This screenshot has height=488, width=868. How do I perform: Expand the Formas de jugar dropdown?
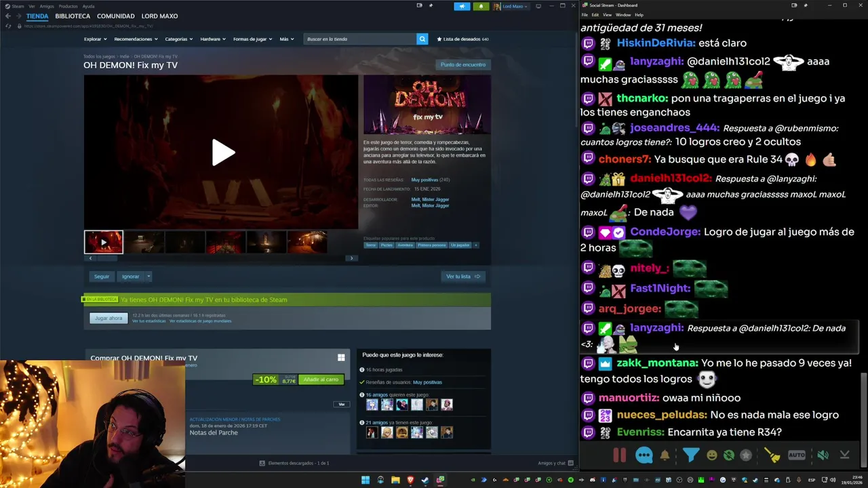pos(252,39)
